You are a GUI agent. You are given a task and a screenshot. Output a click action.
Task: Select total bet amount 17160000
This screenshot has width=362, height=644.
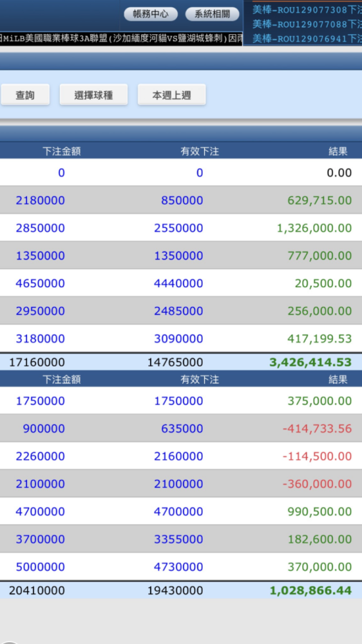click(x=37, y=362)
